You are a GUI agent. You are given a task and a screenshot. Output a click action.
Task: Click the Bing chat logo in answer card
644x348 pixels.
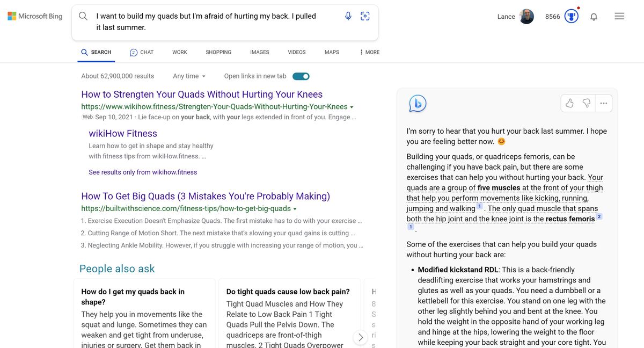(x=418, y=103)
